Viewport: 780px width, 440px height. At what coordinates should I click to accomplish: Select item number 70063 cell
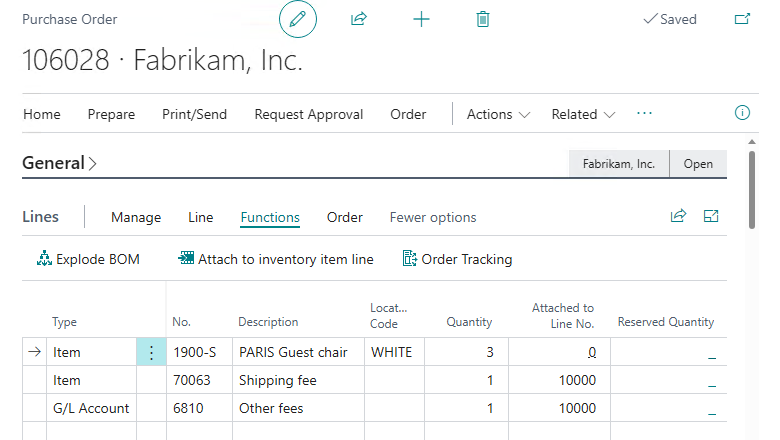click(199, 380)
